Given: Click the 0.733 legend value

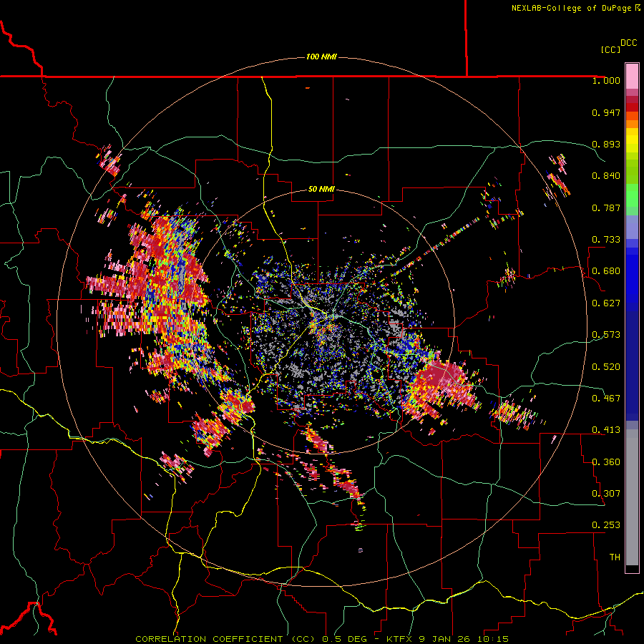Looking at the screenshot, I should click(x=606, y=240).
